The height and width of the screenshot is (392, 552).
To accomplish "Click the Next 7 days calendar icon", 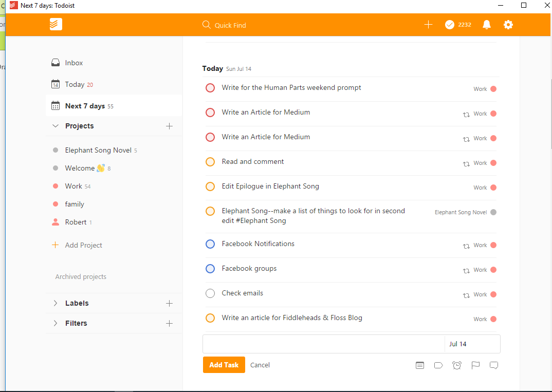I will 56,105.
